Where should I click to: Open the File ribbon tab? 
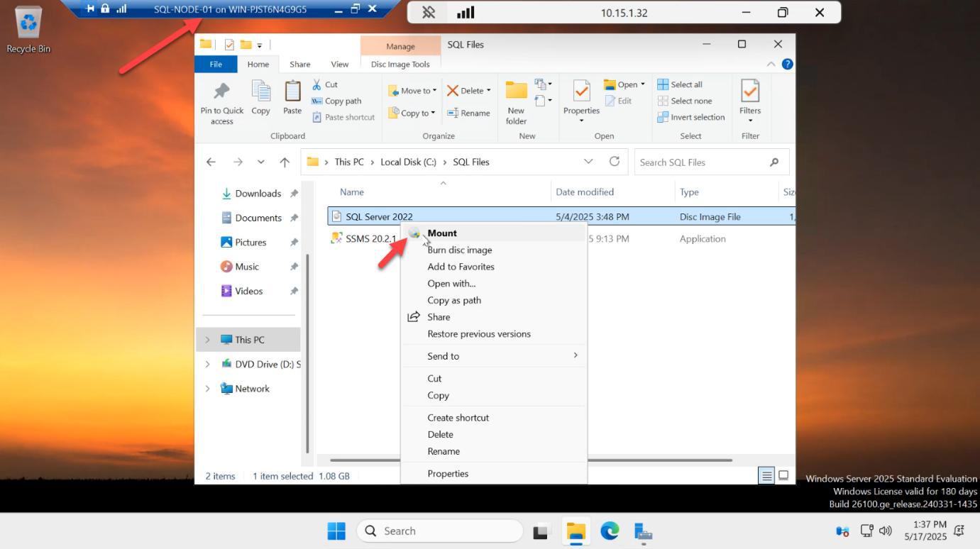[x=216, y=64]
